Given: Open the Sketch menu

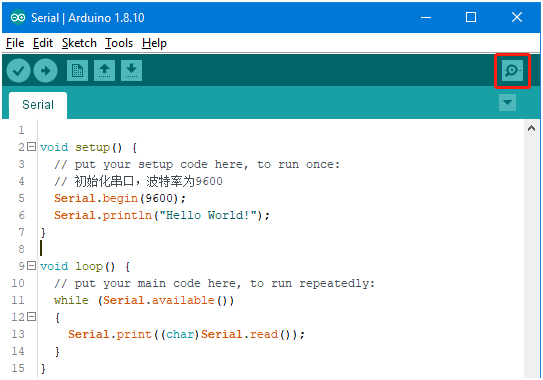Looking at the screenshot, I should (x=79, y=43).
